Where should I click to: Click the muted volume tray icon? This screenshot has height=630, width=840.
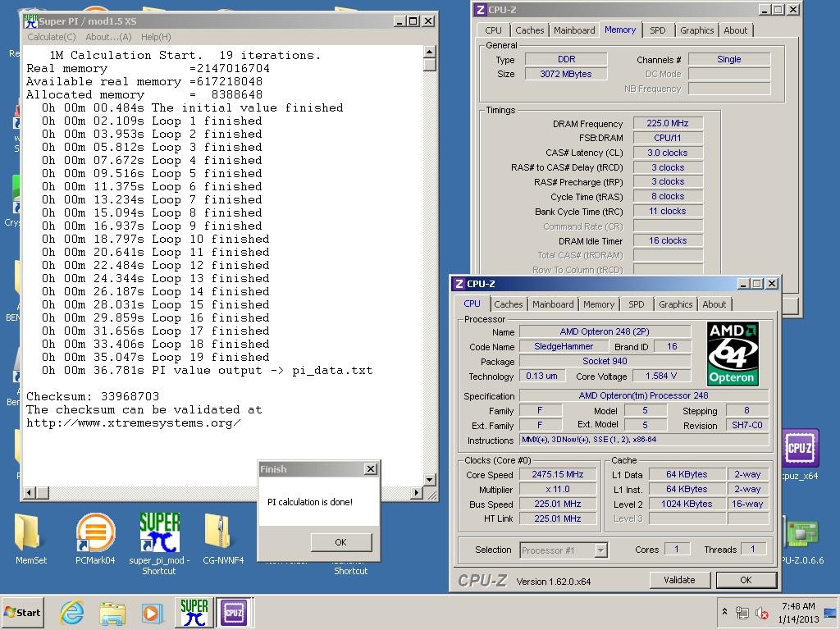pos(761,612)
